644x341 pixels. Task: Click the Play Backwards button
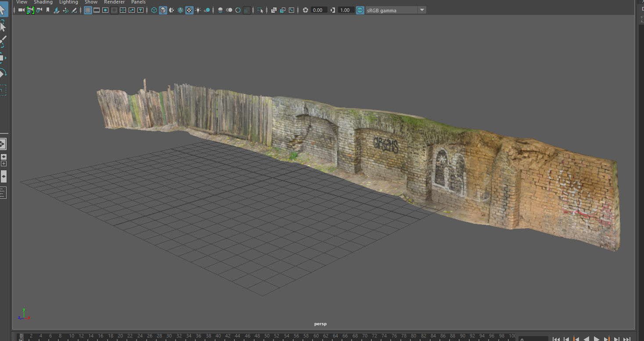pos(586,338)
